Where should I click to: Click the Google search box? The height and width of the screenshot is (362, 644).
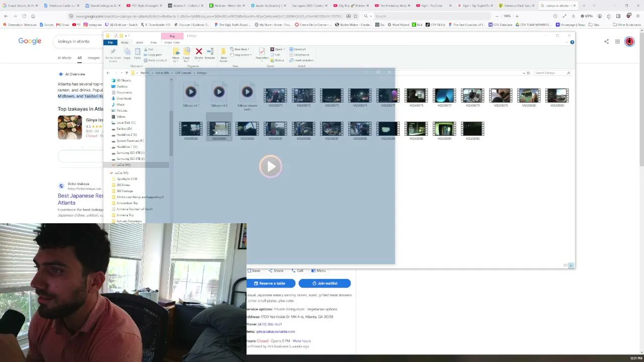pyautogui.click(x=78, y=41)
